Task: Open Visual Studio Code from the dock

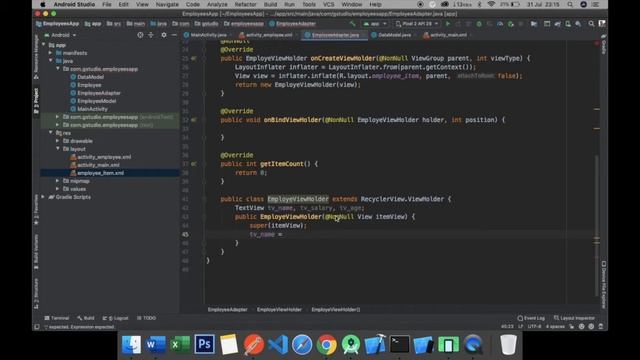Action: click(x=278, y=344)
